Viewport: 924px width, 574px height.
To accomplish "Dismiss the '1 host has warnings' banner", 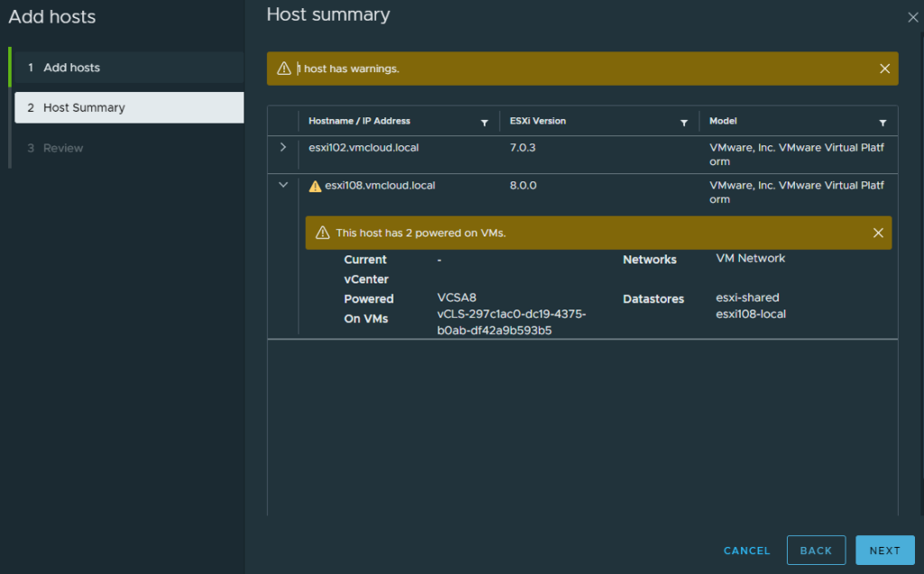I will coord(884,69).
